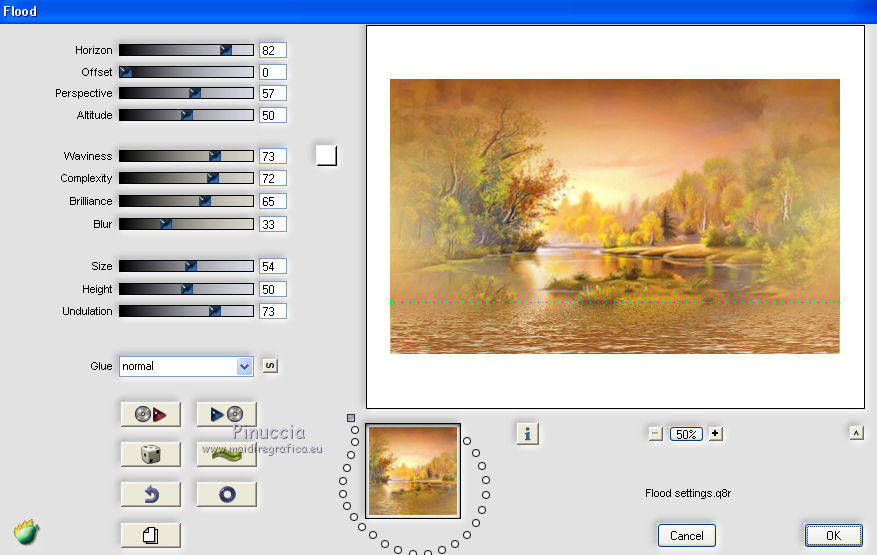Click the small arrow button under preview

click(856, 433)
